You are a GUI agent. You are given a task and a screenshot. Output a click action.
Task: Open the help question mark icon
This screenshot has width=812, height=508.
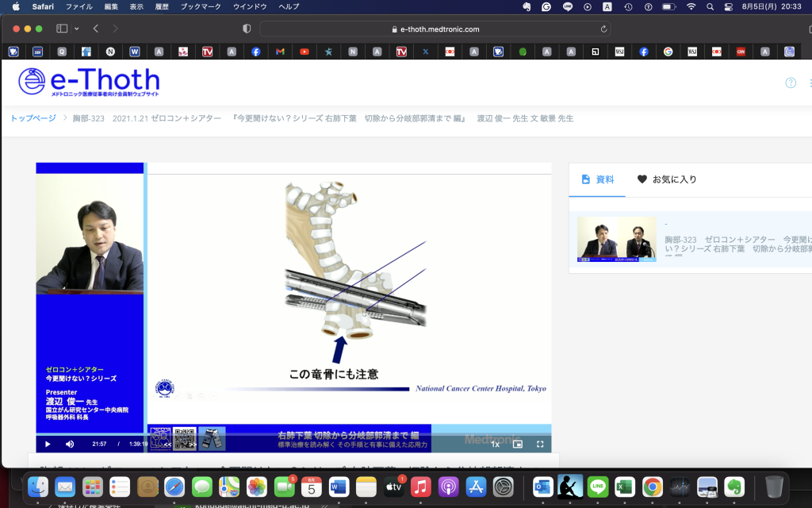click(x=790, y=83)
